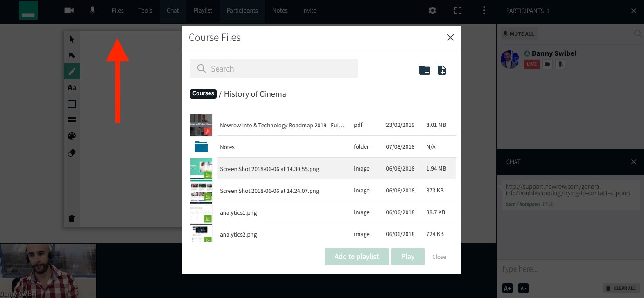Click the trash icon on whiteboard toolbar

click(x=72, y=219)
